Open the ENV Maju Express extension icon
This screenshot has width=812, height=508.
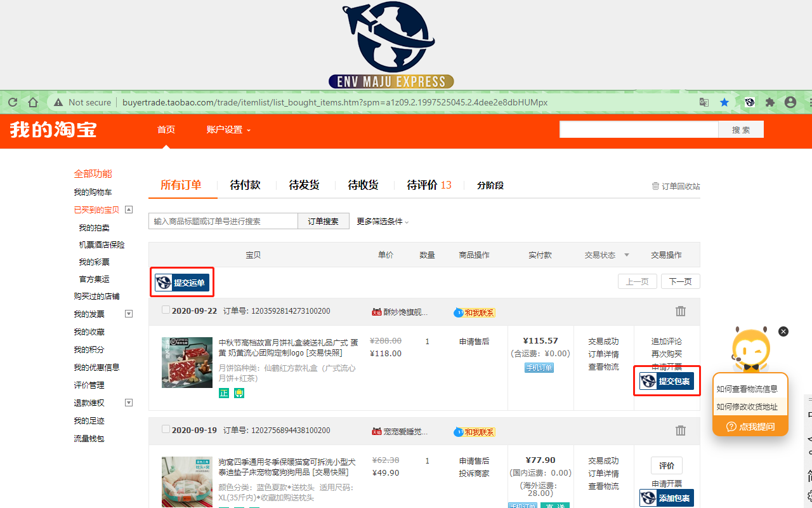coord(749,102)
